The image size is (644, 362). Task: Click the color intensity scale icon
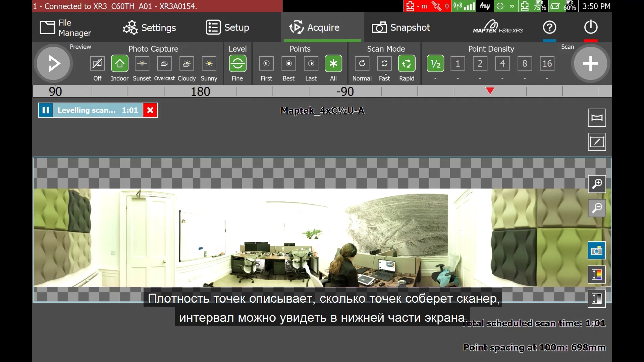(597, 275)
